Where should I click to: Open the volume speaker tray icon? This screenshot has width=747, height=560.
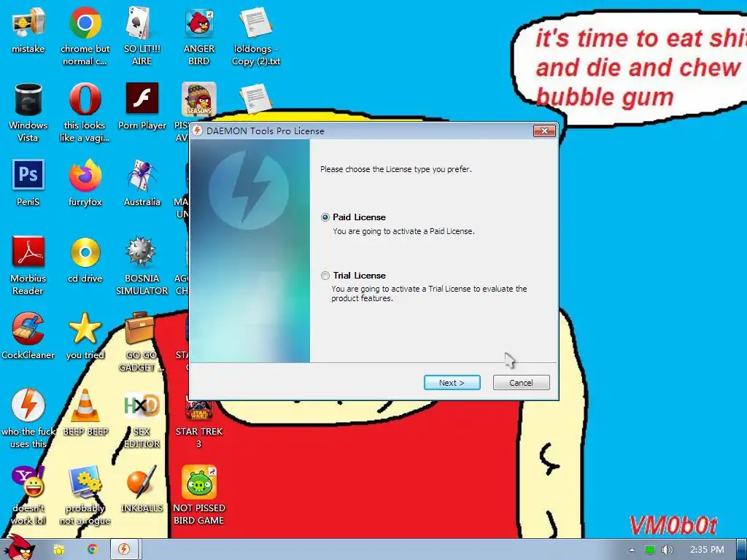[667, 550]
